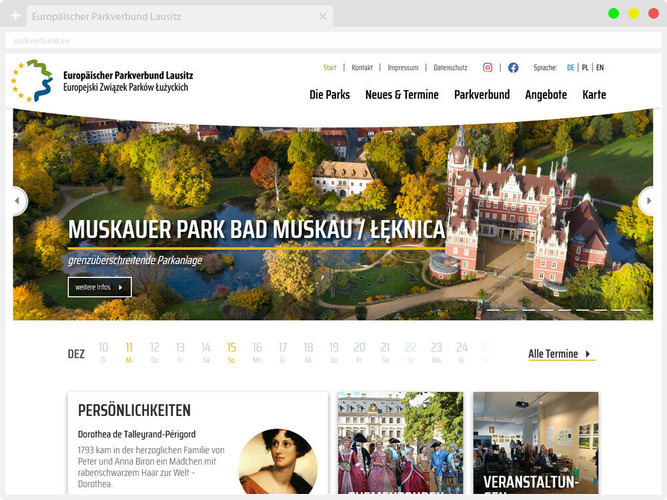Open the Alle Termine link
Screen dimensions: 667x500
point(560,354)
